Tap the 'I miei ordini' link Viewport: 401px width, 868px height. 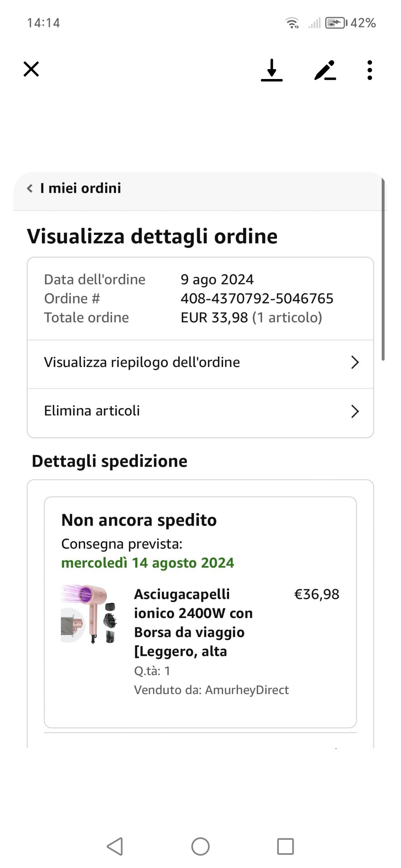tap(81, 188)
